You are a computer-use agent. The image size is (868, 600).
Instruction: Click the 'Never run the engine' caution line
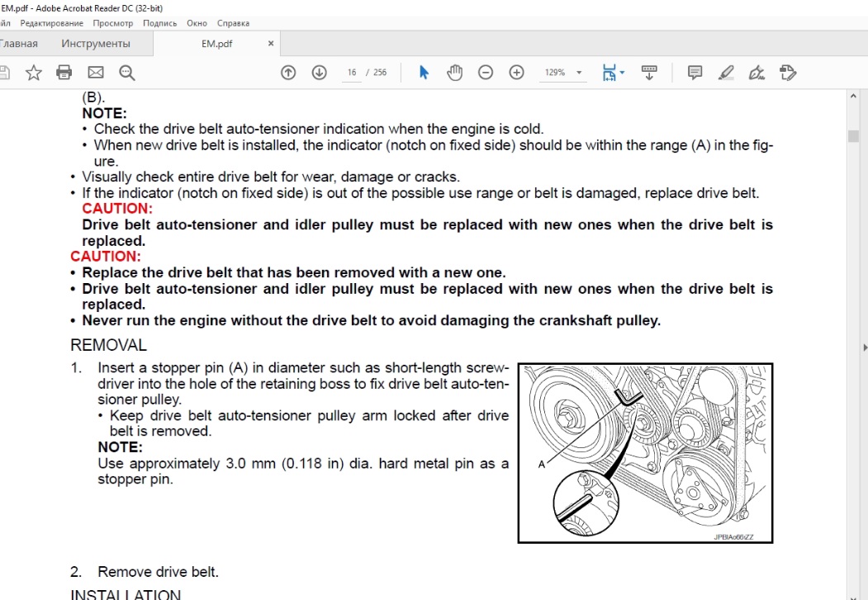point(372,321)
